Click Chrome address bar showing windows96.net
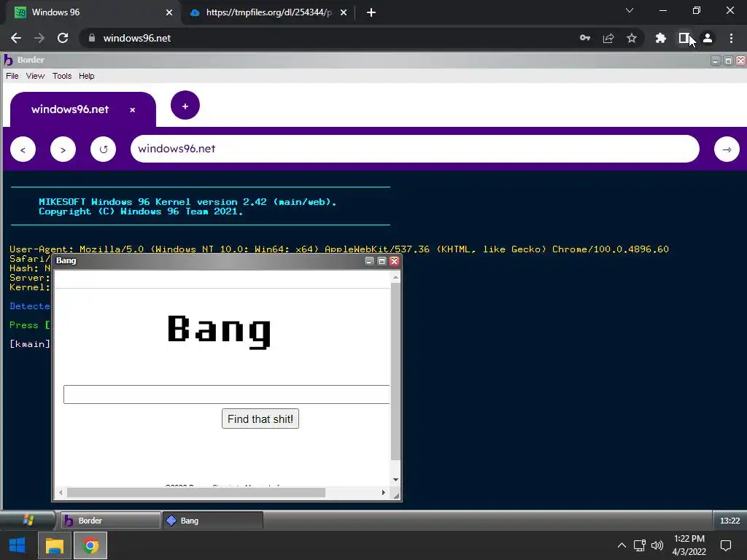This screenshot has height=560, width=747. 329,38
